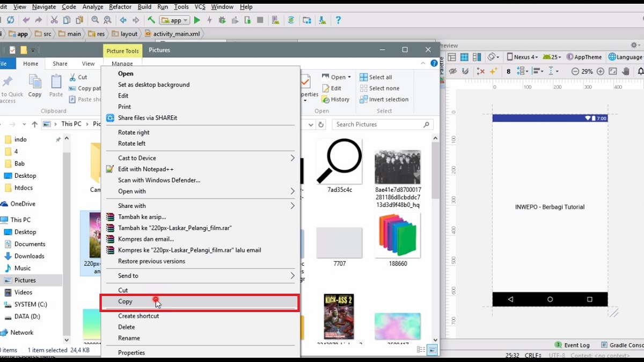Screen dimensions: 644x362
Task: Switch preview to blueprint mode
Action: pos(464,57)
